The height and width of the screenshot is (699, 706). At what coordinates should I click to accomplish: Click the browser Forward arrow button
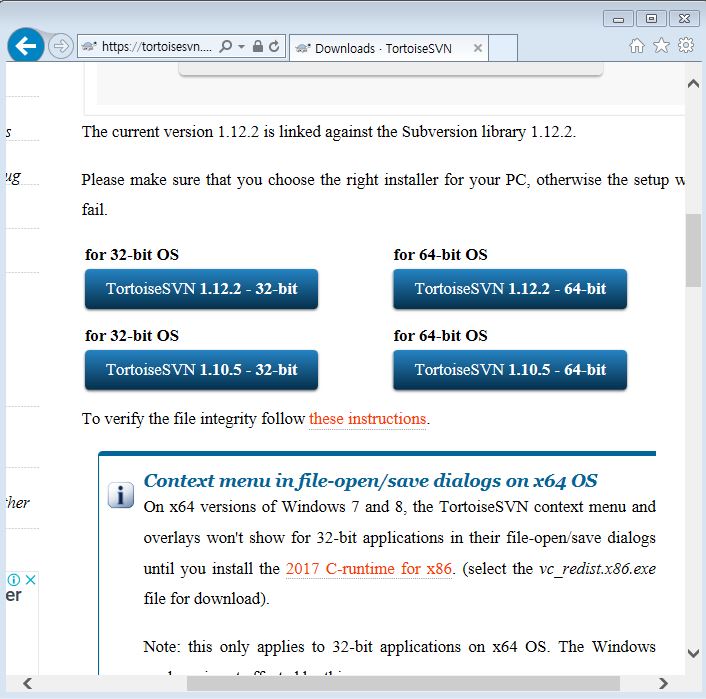point(60,46)
